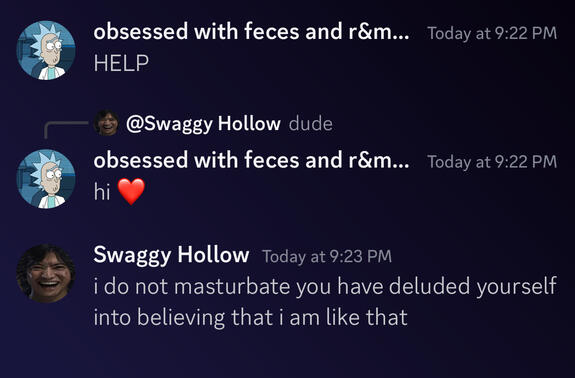This screenshot has height=378, width=575.
Task: Select the HELP message text
Action: [121, 63]
